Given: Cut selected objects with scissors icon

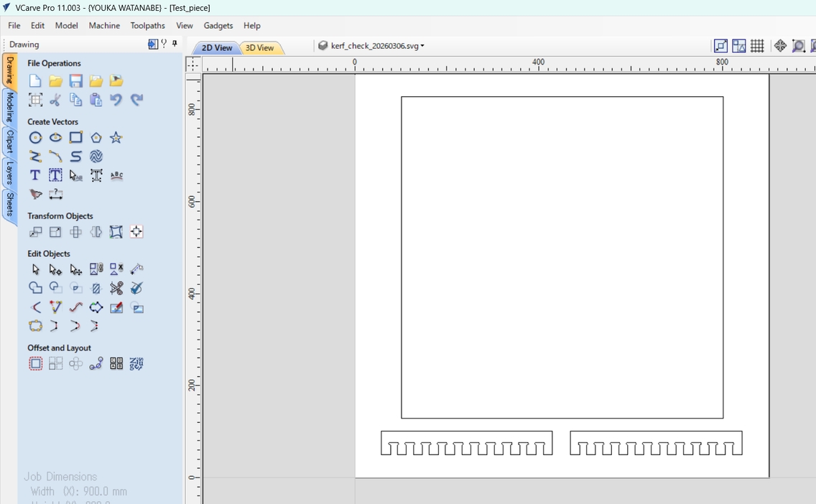Looking at the screenshot, I should (x=56, y=99).
